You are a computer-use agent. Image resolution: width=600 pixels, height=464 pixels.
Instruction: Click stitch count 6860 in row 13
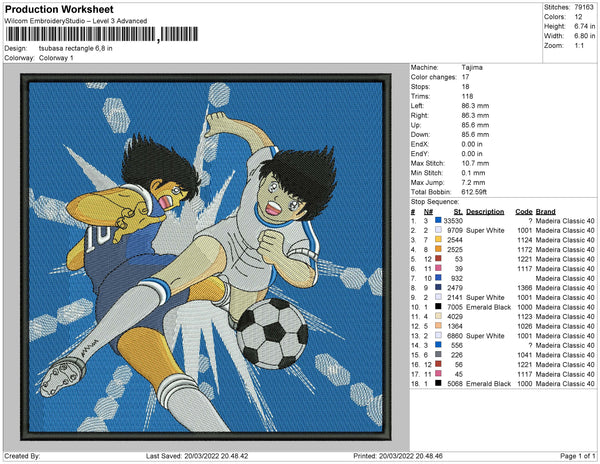[455, 336]
